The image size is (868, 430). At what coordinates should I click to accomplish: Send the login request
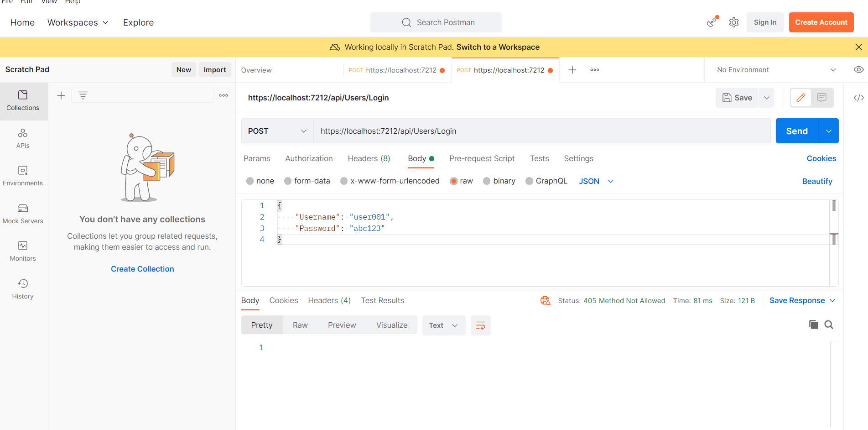(796, 131)
